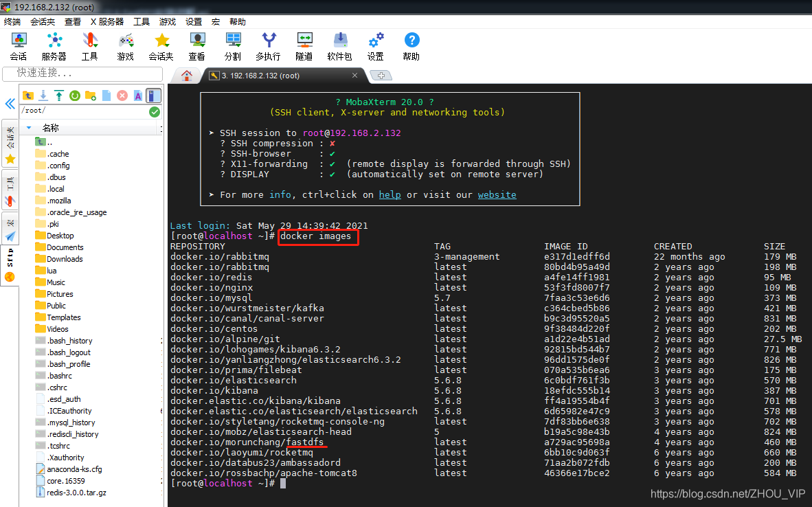The width and height of the screenshot is (812, 507).
Task: Select the .Xauthority file
Action: click(60, 458)
